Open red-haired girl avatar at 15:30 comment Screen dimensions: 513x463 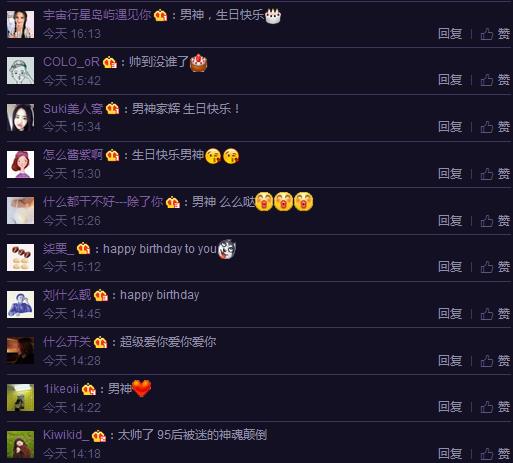click(x=21, y=165)
